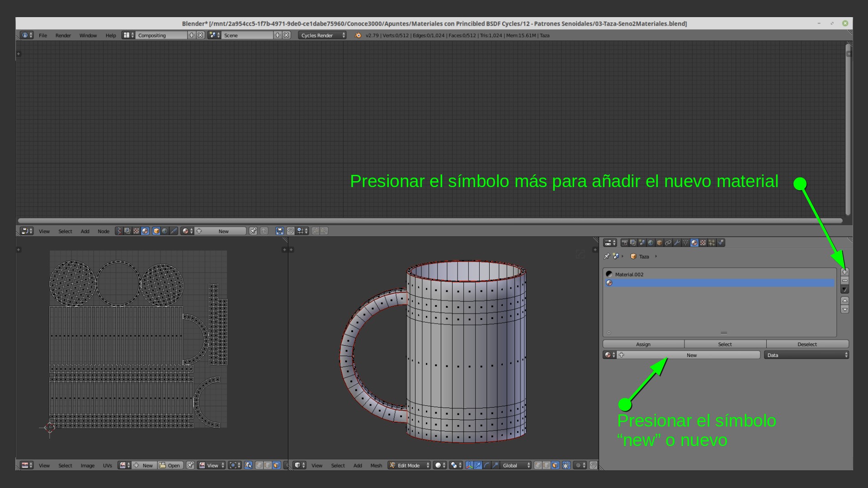868x488 pixels.
Task: Open the Global transform orientation dropdown
Action: (516, 465)
